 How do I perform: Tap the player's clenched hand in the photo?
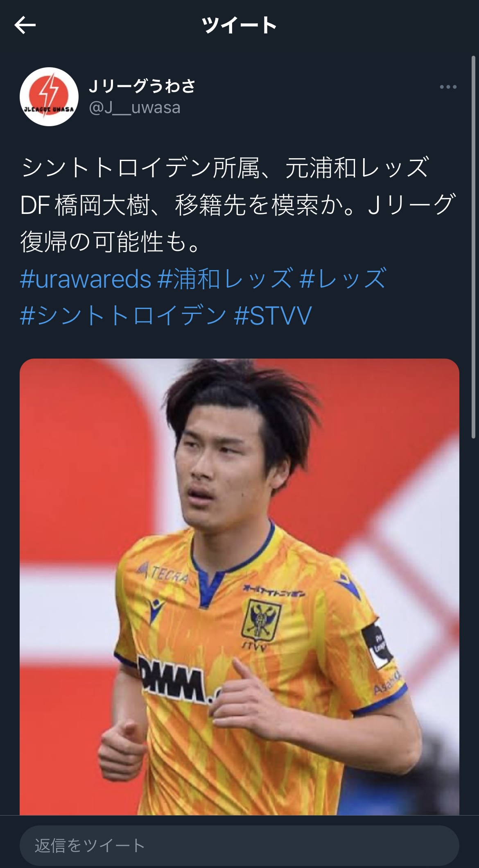pos(119,754)
